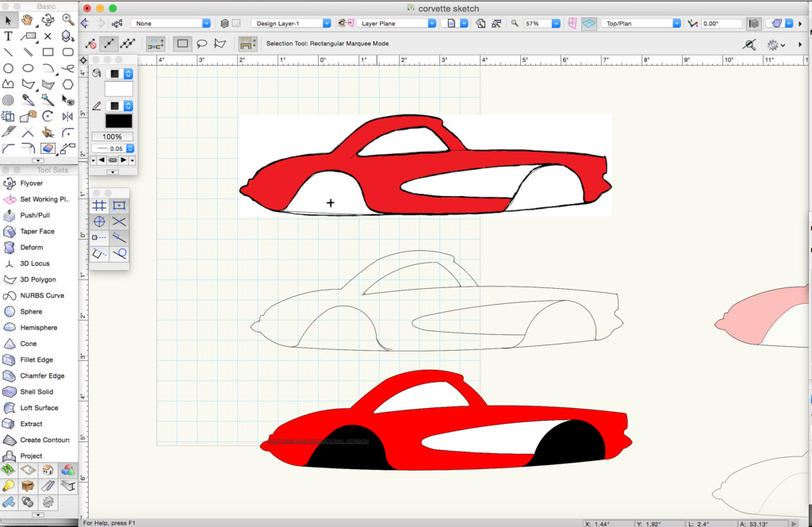Select the Pan hand tool

tap(28, 20)
